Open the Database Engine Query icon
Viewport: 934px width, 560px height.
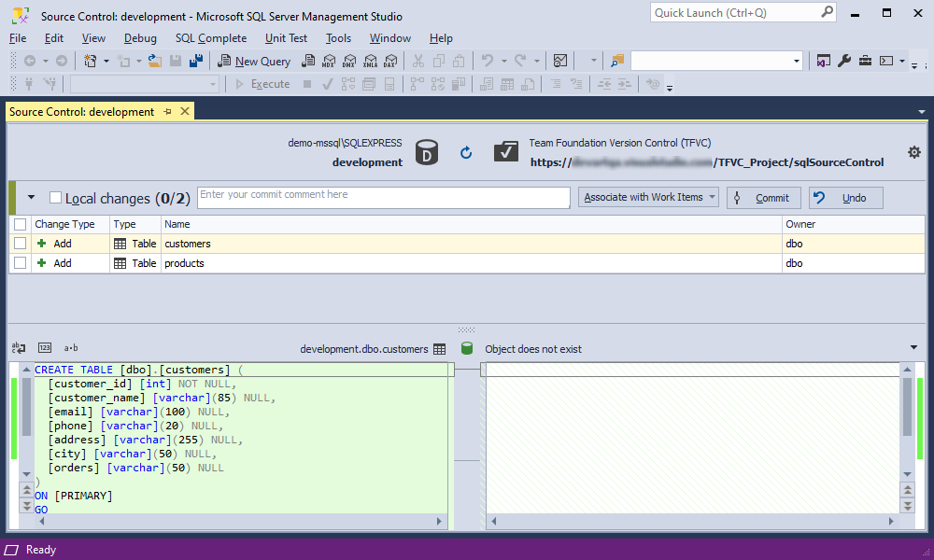tap(308, 61)
